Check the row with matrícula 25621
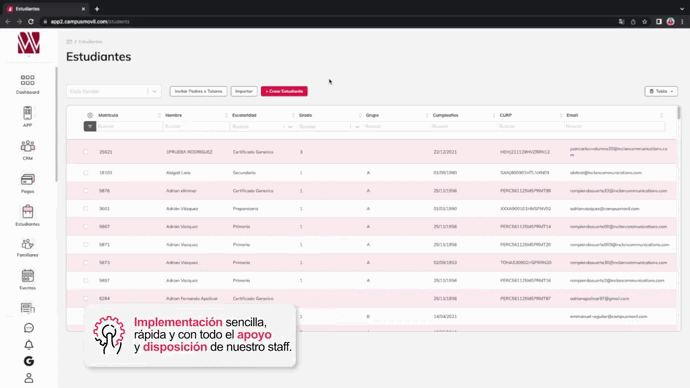This screenshot has width=690, height=388. pos(86,152)
